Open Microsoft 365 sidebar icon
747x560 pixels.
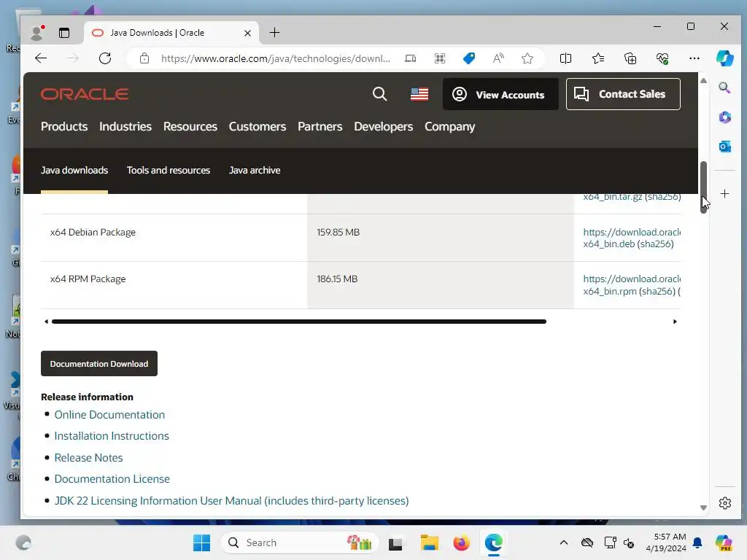point(724,117)
